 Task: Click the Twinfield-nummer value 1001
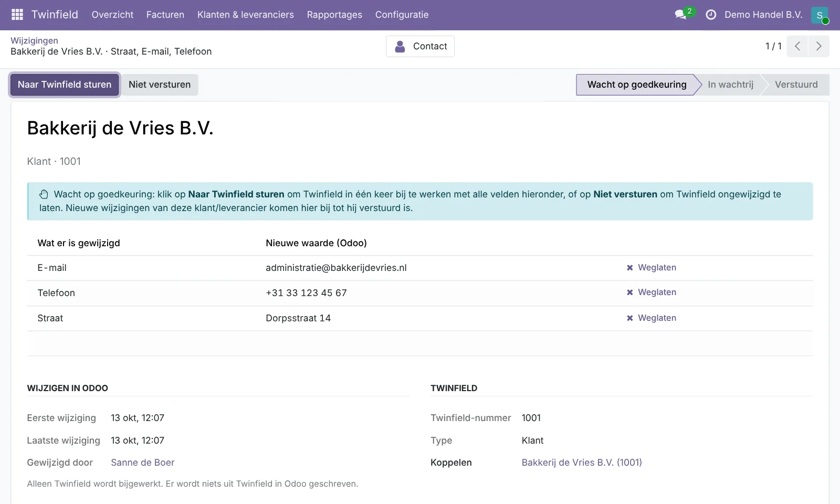[531, 418]
